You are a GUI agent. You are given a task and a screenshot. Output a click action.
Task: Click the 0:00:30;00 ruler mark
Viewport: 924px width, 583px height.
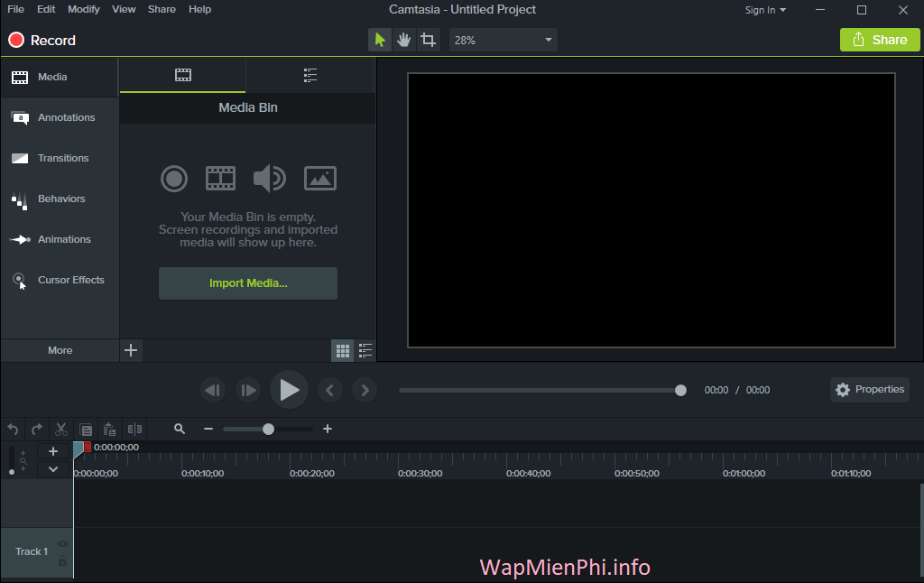(x=420, y=474)
